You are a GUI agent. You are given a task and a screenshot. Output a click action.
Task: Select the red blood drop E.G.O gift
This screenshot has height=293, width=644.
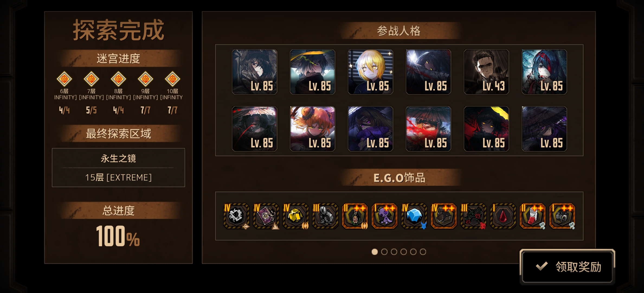click(x=503, y=216)
